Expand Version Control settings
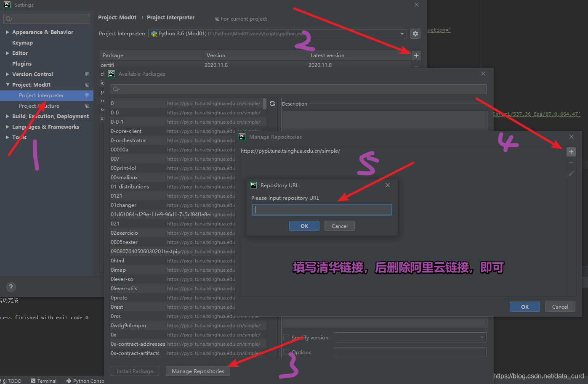The image size is (588, 384). click(x=8, y=74)
